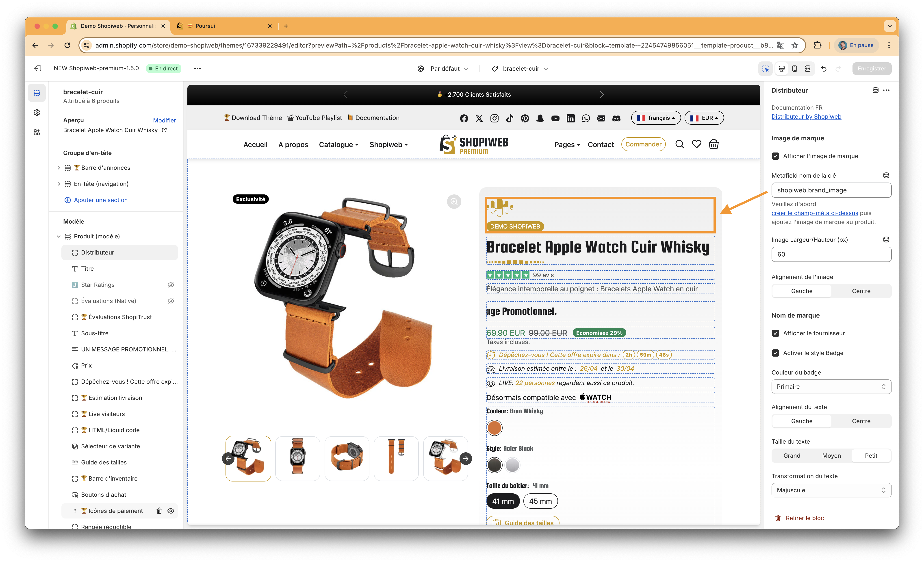Viewport: 924px width, 562px height.
Task: Open theme settings gear in left rail
Action: (x=37, y=113)
